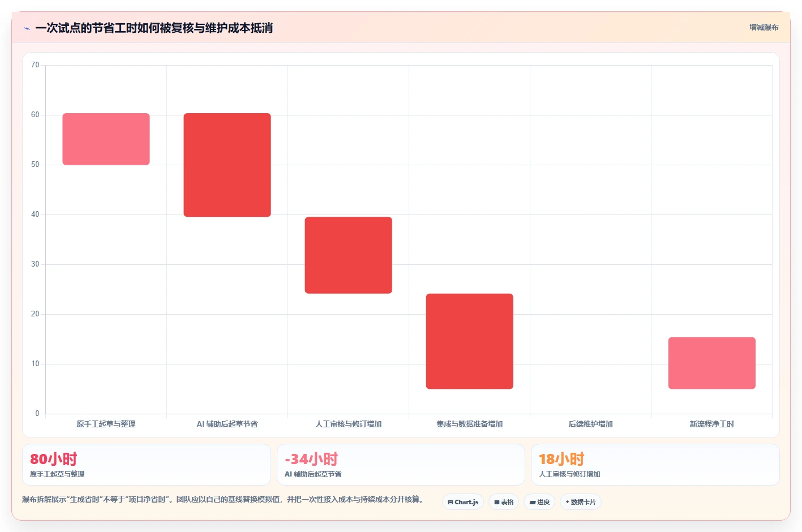
Task: Click the y-axis value 60
Action: click(35, 115)
